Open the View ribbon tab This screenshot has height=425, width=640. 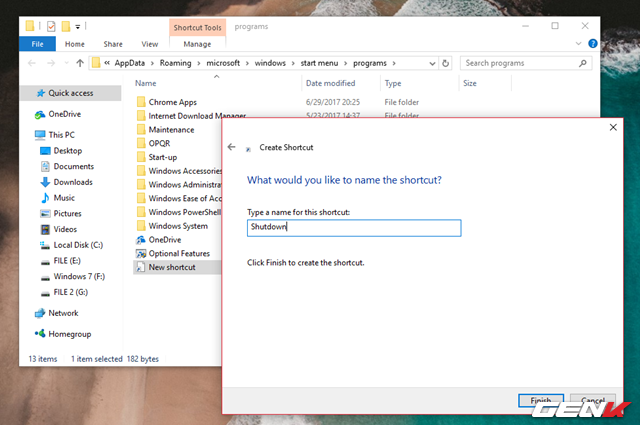click(x=150, y=44)
